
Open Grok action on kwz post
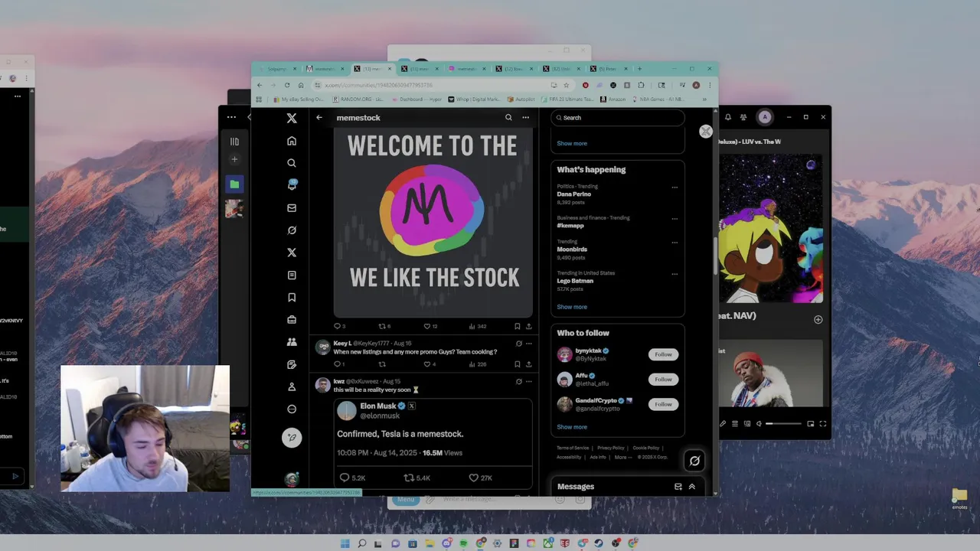(518, 382)
